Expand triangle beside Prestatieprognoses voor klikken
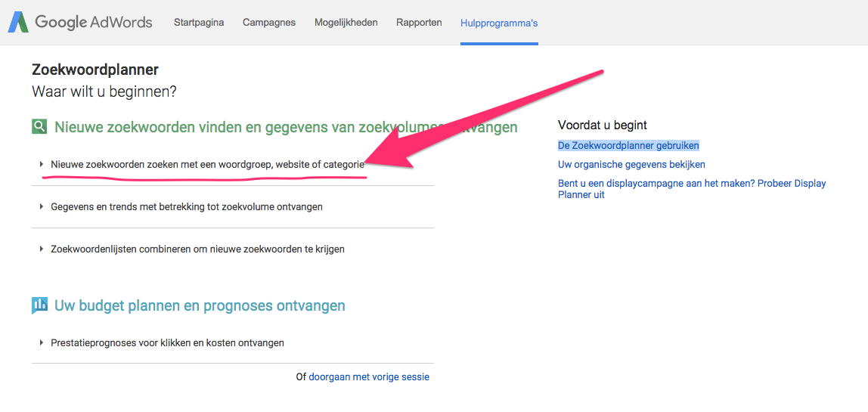868x412 pixels. [x=42, y=342]
